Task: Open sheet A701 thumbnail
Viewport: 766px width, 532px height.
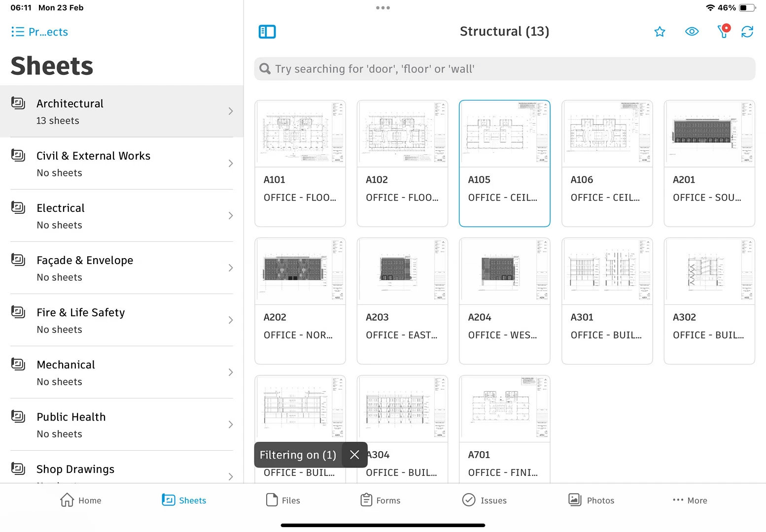Action: click(505, 408)
